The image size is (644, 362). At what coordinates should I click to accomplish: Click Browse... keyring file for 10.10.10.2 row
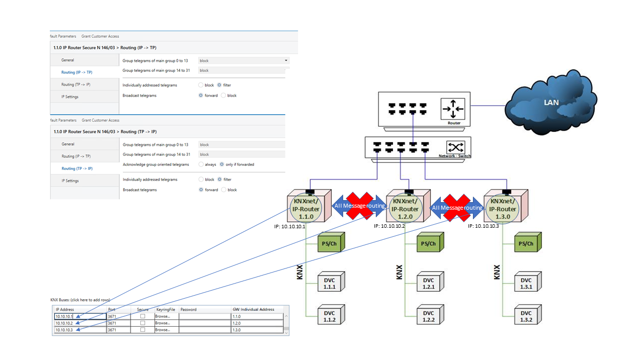coord(163,323)
